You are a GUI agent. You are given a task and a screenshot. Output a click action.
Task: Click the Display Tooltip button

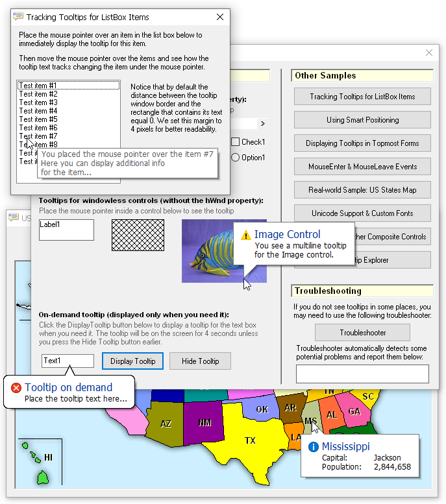tap(132, 361)
